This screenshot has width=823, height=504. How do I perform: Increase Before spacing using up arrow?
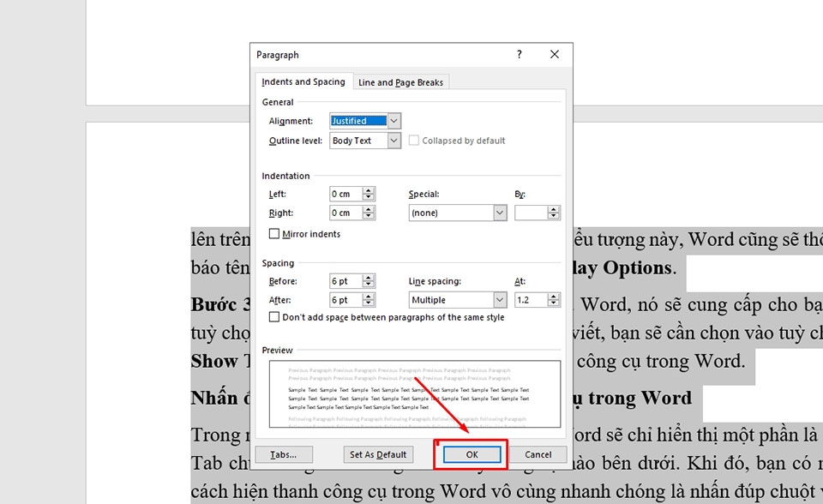[369, 278]
